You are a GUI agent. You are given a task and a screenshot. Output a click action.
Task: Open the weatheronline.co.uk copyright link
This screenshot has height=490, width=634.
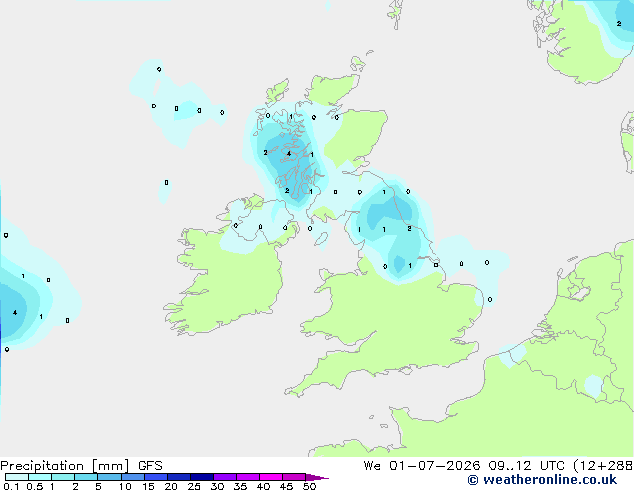[x=542, y=480]
